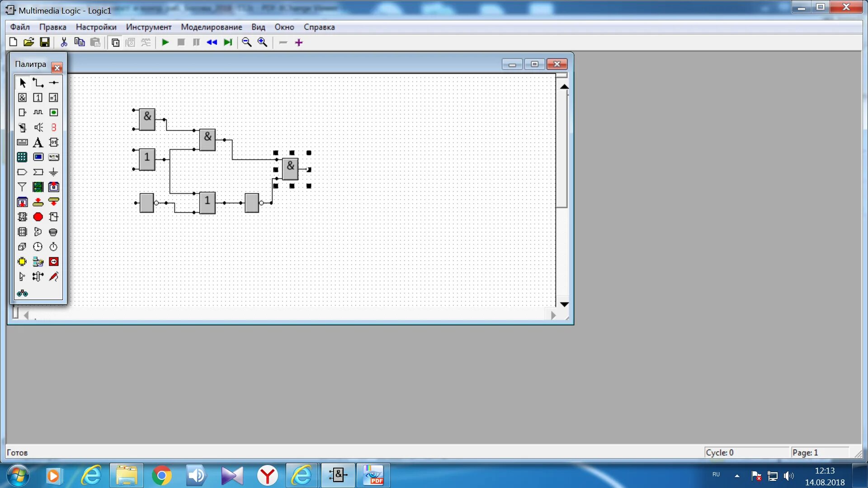Open Google Chrome from taskbar
The height and width of the screenshot is (488, 868).
coord(161,475)
